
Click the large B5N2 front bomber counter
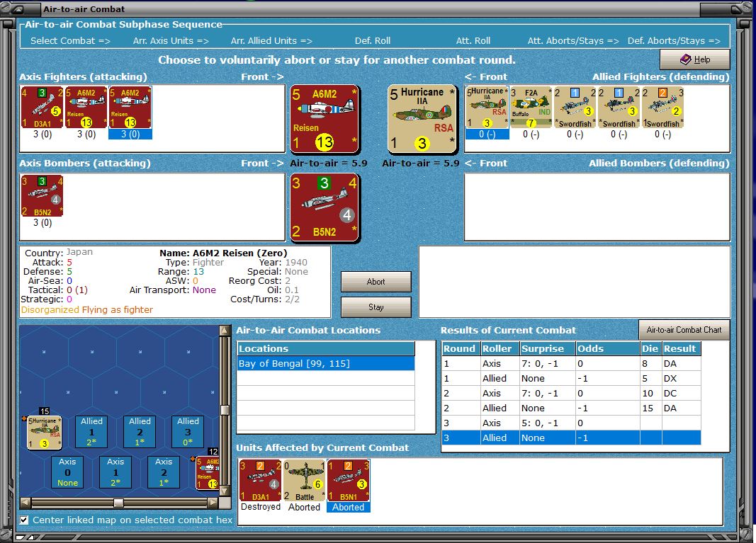[325, 207]
